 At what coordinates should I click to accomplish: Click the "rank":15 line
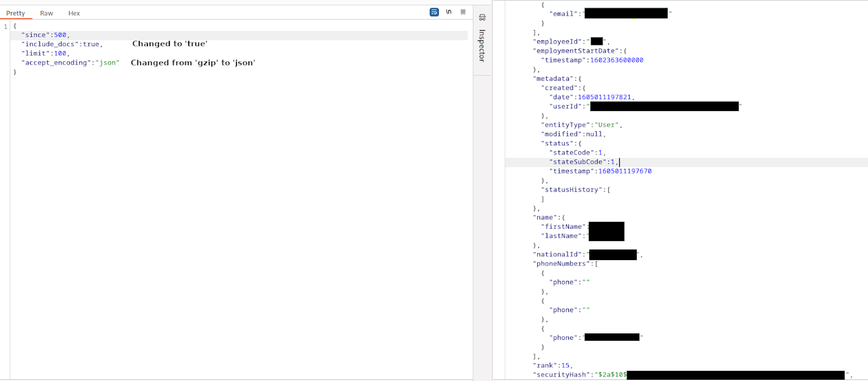coord(553,365)
